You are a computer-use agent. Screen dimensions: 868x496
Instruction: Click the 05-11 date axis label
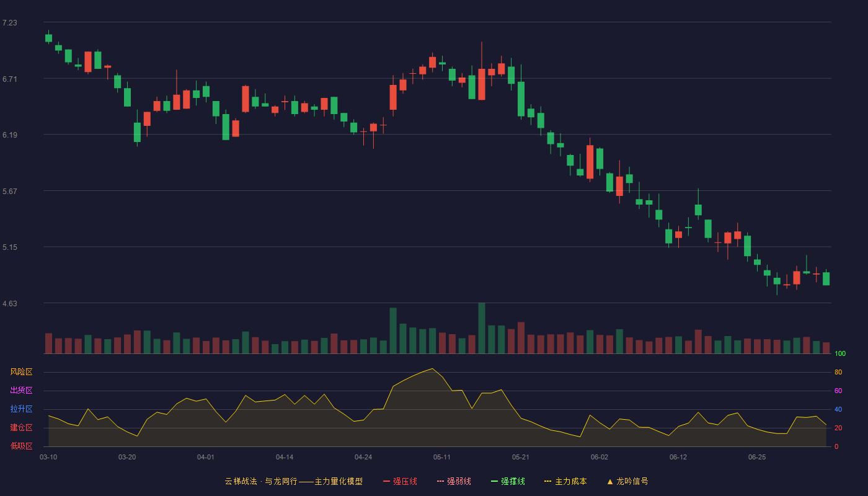point(442,457)
